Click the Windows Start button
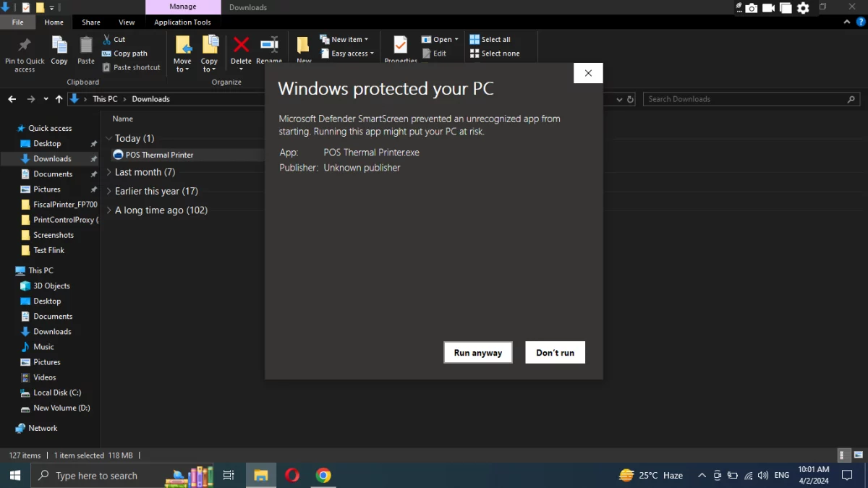Screen dimensions: 868x488 click(x=15, y=475)
